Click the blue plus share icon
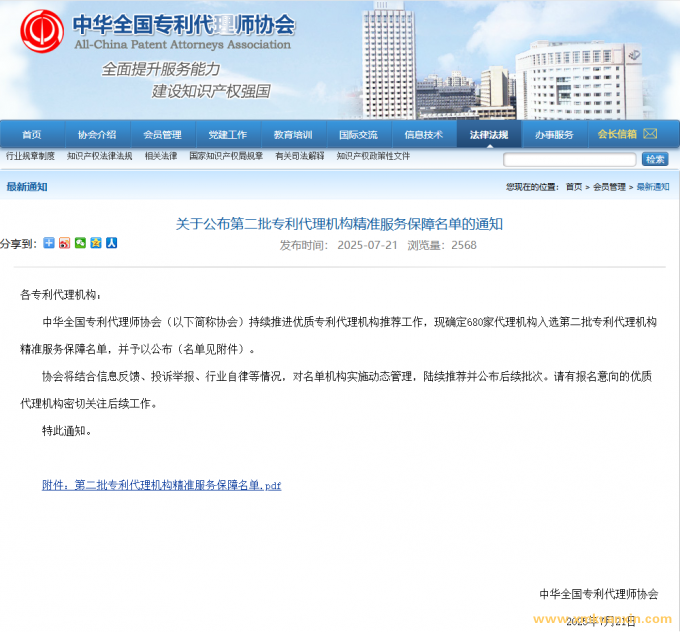This screenshot has height=632, width=680. pyautogui.click(x=48, y=243)
